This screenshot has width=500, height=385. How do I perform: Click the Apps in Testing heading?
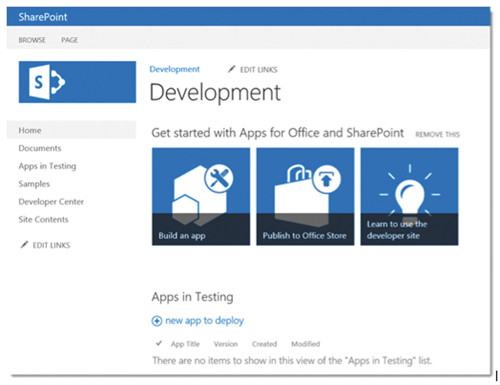pos(192,297)
